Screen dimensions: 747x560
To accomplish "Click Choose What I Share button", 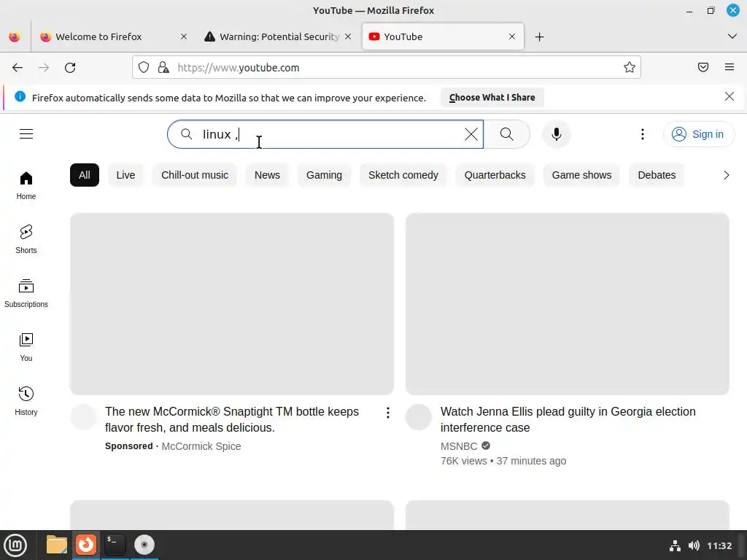I will tap(492, 97).
